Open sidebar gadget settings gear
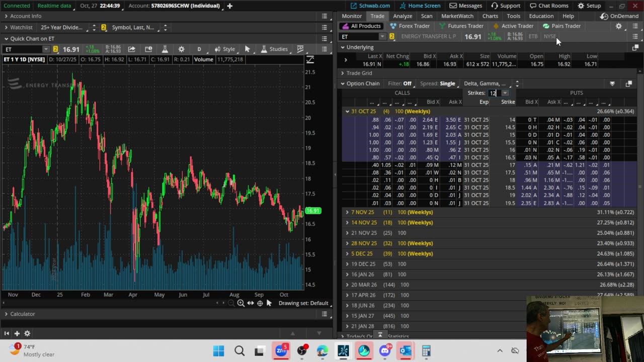This screenshot has height=362, width=644. (27, 333)
